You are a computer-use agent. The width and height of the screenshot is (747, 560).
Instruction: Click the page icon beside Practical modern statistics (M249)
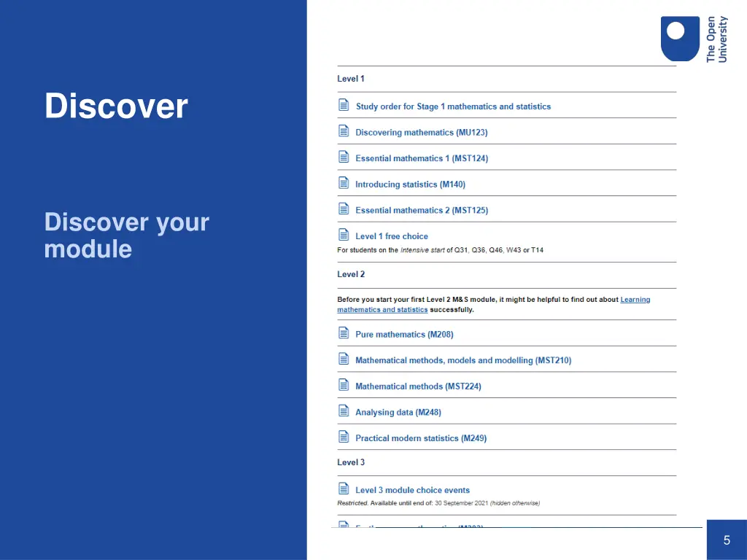[x=344, y=437]
